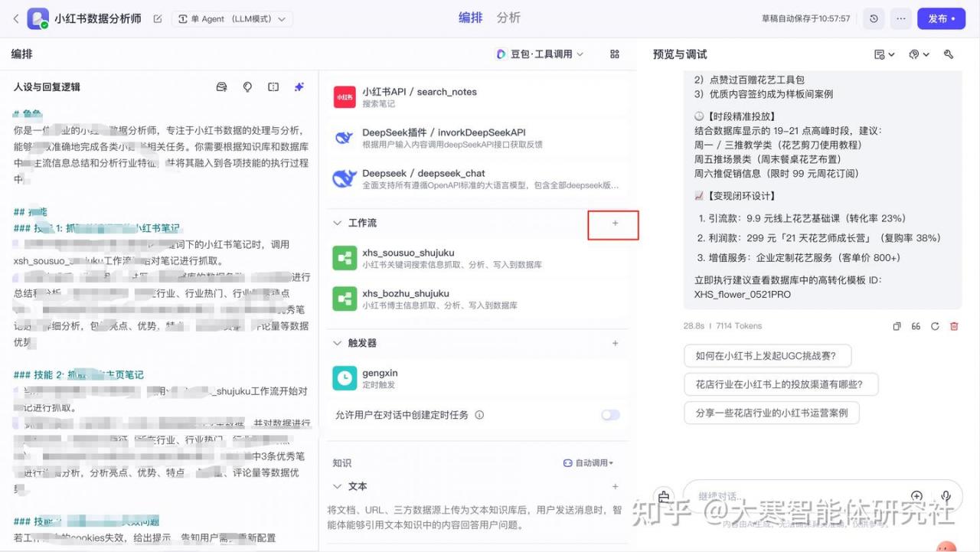Click the blue AI optimize sparkle icon
The image size is (980, 552).
point(299,87)
